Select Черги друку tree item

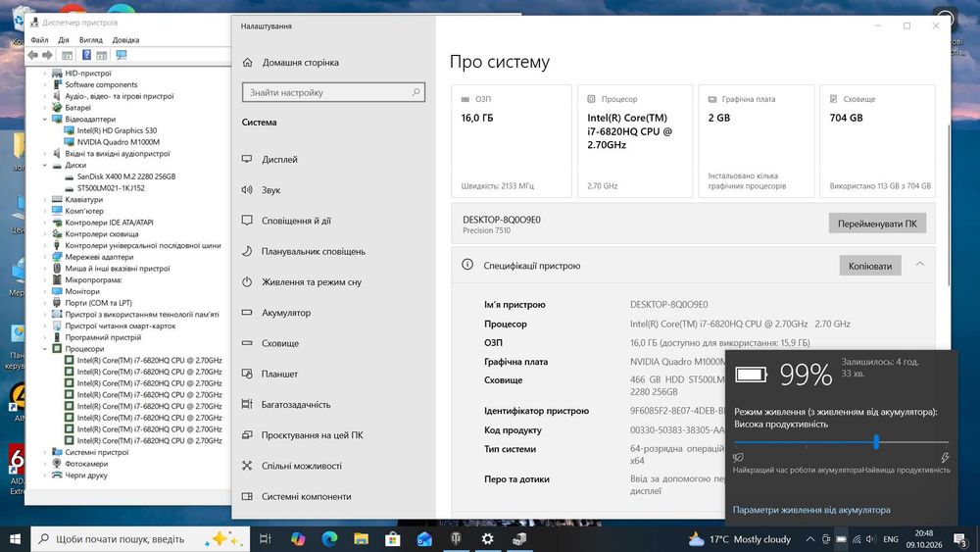(85, 476)
